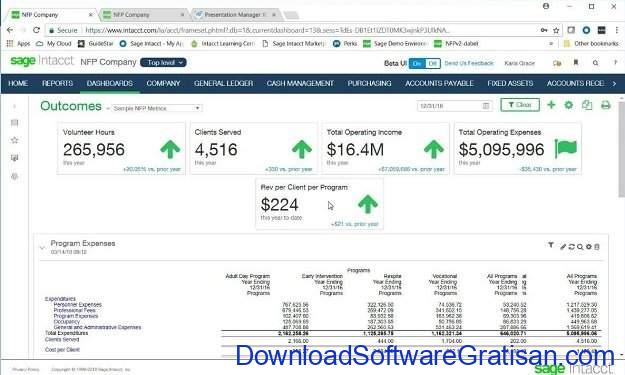
Task: Open the General Ledger menu
Action: coord(223,83)
